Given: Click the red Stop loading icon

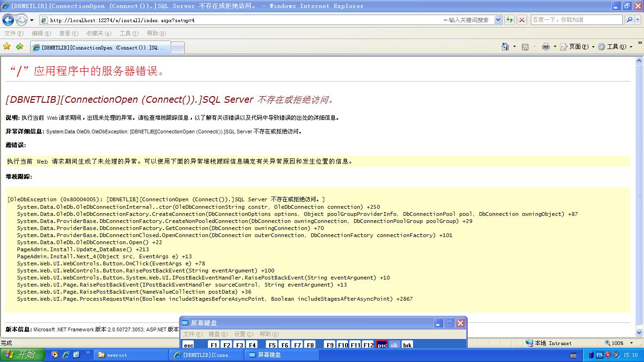Looking at the screenshot, I should click(522, 20).
